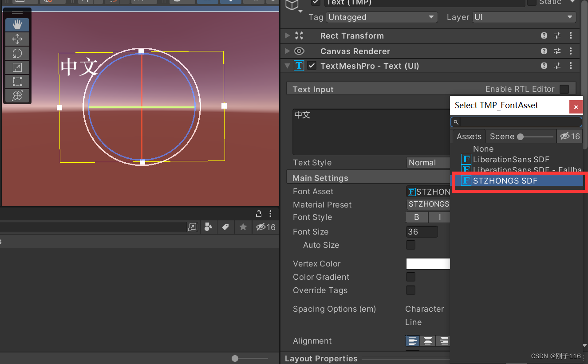Click the Vertex Color swatch
The width and height of the screenshot is (588, 364).
tap(428, 264)
